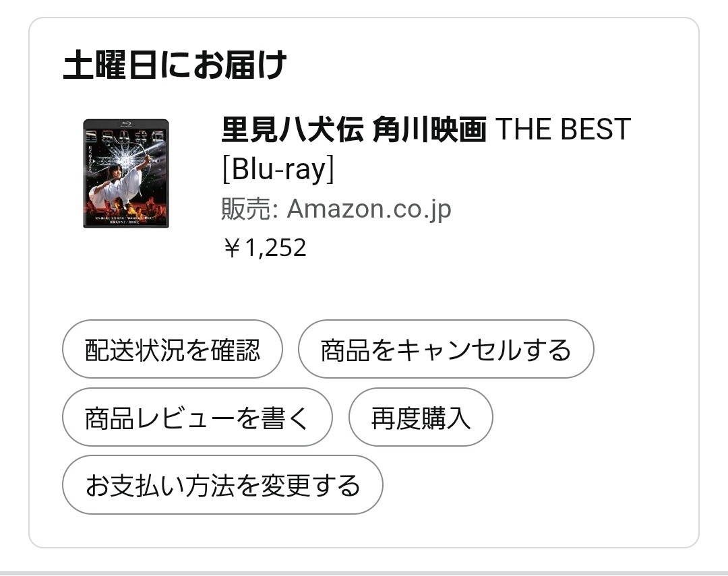Click the 土曜日にお届け delivery heading
Viewport: 728px width, 576px height.
pos(175,66)
